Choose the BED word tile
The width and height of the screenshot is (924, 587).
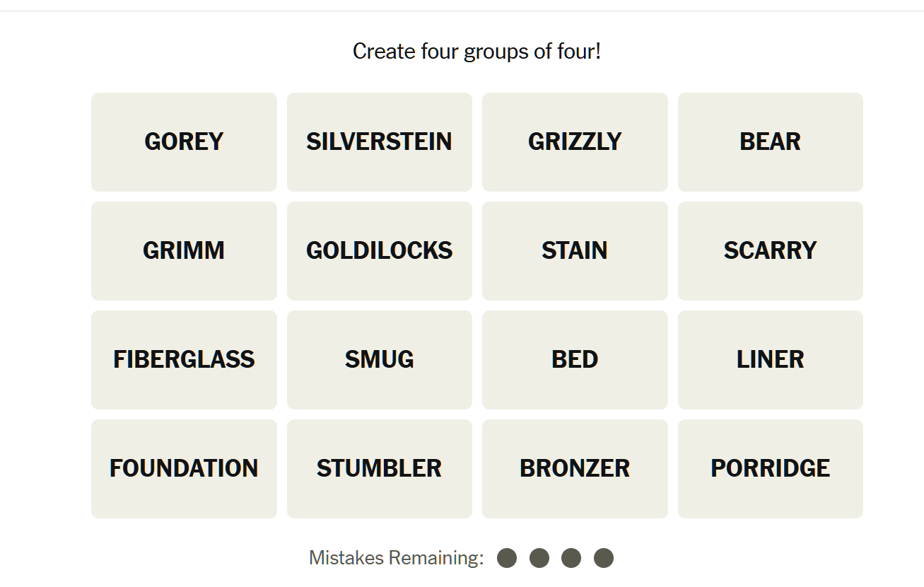click(575, 359)
